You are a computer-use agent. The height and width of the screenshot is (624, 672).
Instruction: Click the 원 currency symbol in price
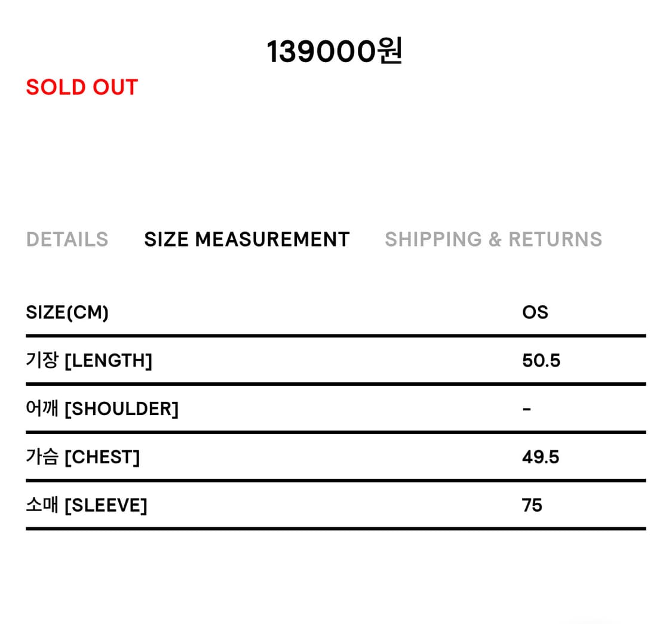(x=389, y=52)
